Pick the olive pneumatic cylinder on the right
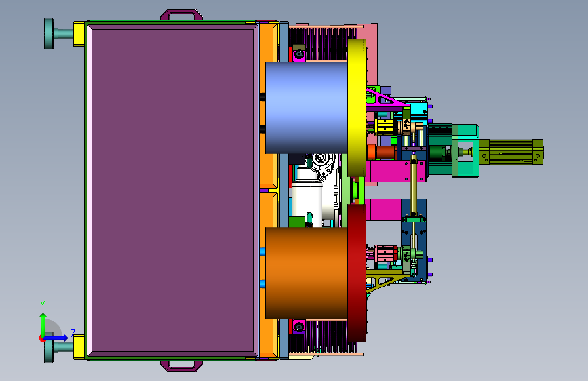The image size is (588, 381). pos(511,152)
